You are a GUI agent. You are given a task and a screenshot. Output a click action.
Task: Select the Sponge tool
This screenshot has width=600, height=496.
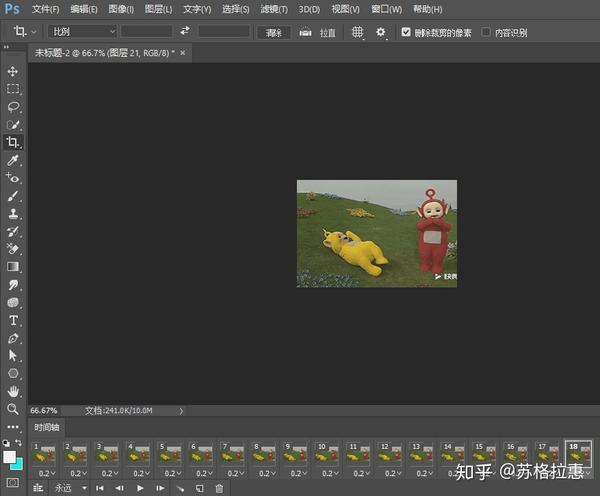[x=13, y=302]
